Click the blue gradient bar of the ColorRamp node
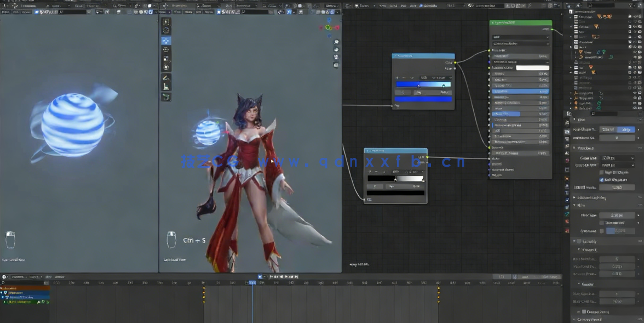Screen dimensions: 644x323 point(423,84)
